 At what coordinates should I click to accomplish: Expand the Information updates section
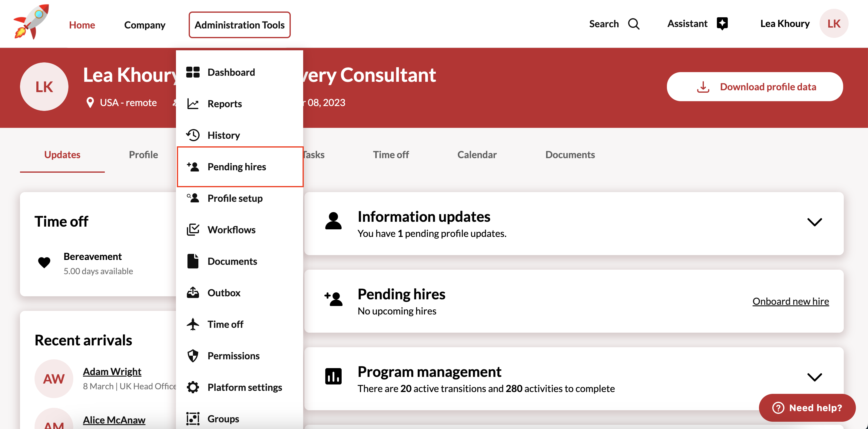tap(814, 222)
